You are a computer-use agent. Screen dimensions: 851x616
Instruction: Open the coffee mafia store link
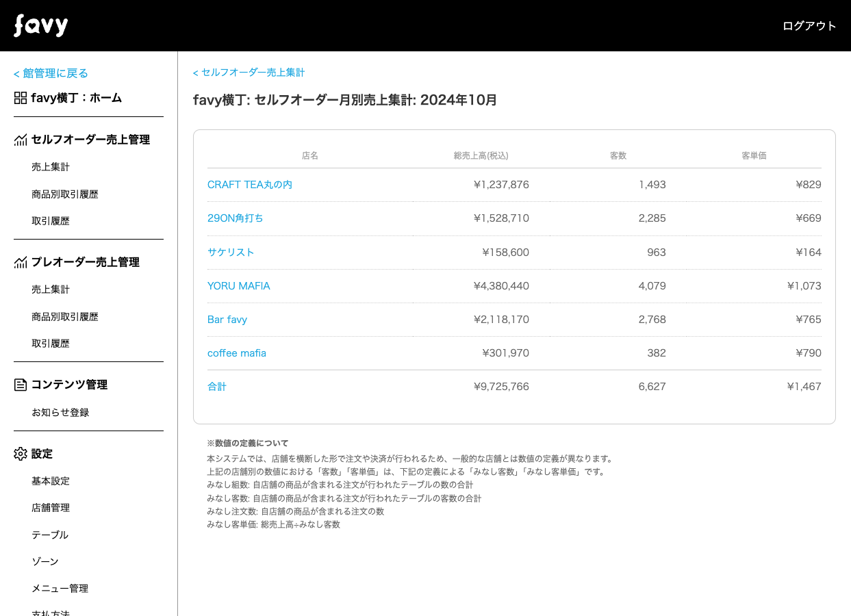coord(237,353)
